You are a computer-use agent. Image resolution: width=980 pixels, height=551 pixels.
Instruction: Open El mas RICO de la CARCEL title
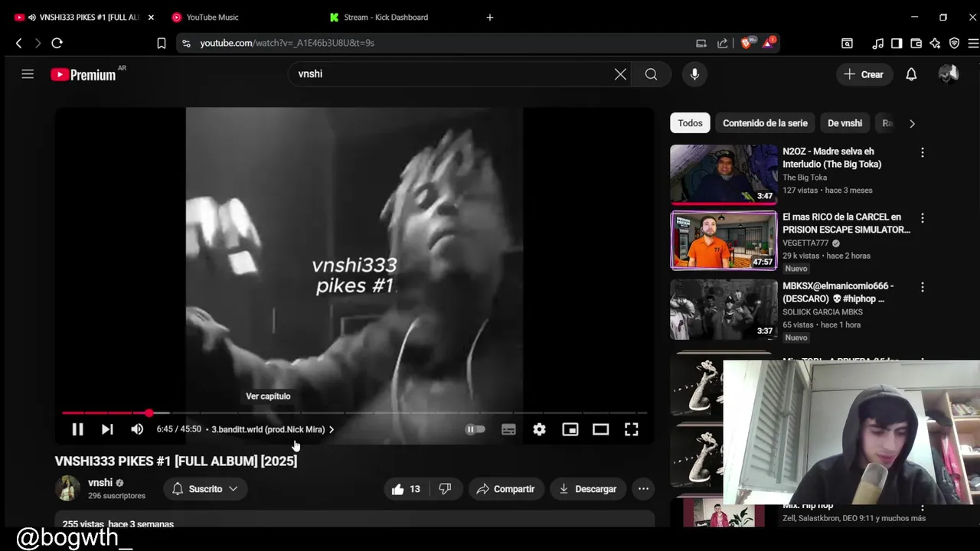click(x=846, y=223)
